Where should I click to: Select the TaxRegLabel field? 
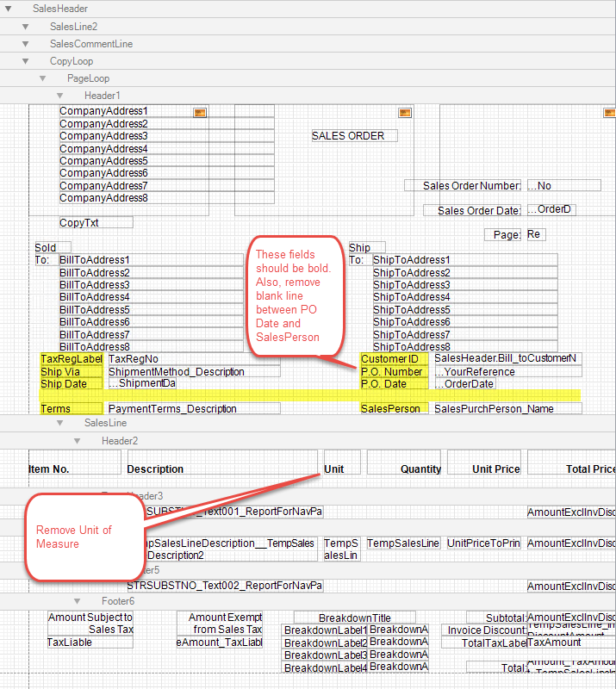click(x=72, y=359)
